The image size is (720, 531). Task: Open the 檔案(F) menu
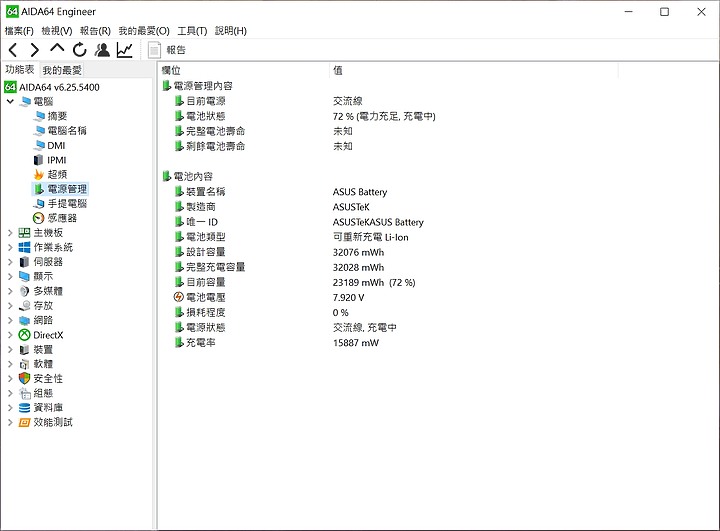pyautogui.click(x=19, y=31)
